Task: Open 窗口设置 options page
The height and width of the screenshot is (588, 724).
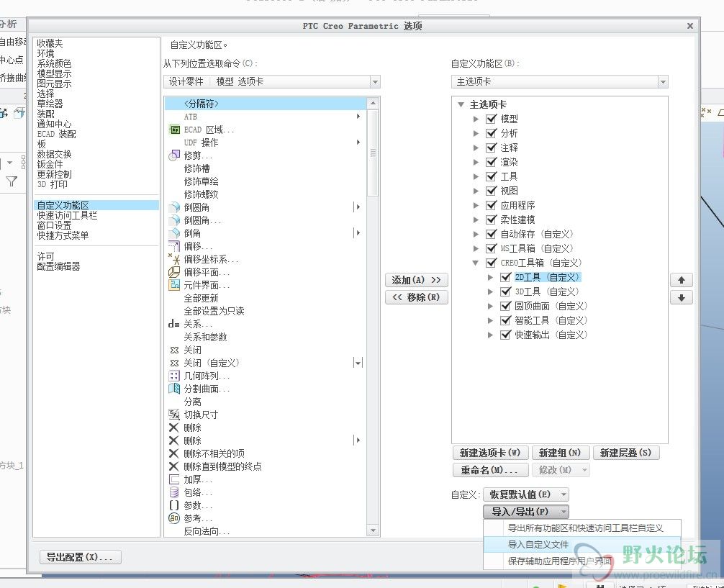Action: point(54,225)
